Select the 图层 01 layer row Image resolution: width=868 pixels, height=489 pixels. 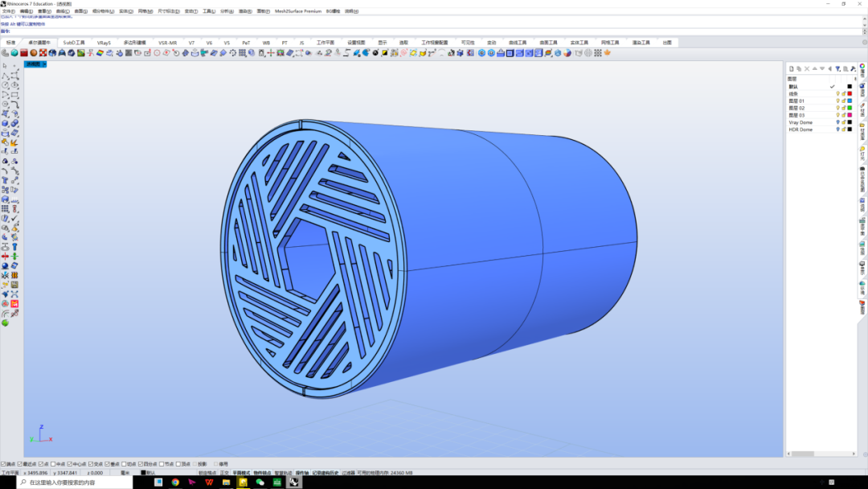pos(821,101)
